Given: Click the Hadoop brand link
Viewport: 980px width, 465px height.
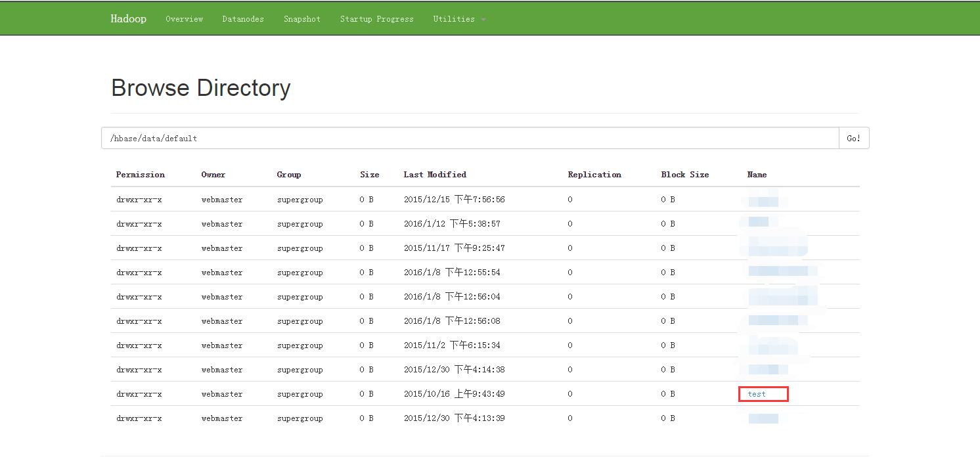Looking at the screenshot, I should point(128,18).
